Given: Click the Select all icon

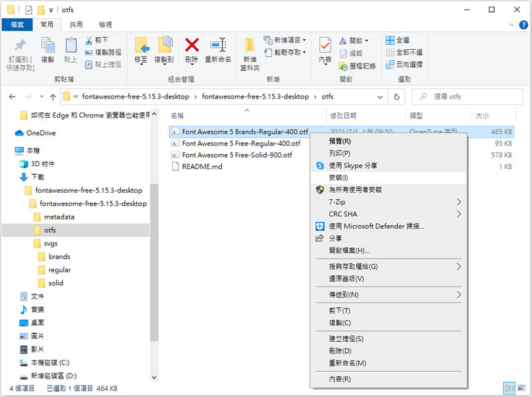Looking at the screenshot, I should coord(390,41).
